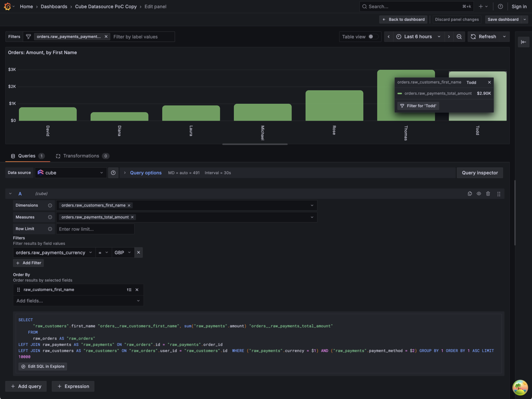Click the Rose bar in the chart
Viewport: 532px width, 399px height.
[x=334, y=106]
